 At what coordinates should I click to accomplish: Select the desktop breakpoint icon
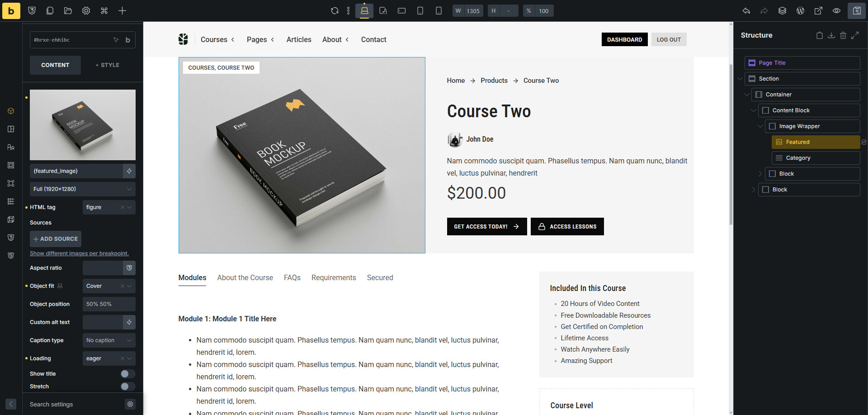[364, 11]
